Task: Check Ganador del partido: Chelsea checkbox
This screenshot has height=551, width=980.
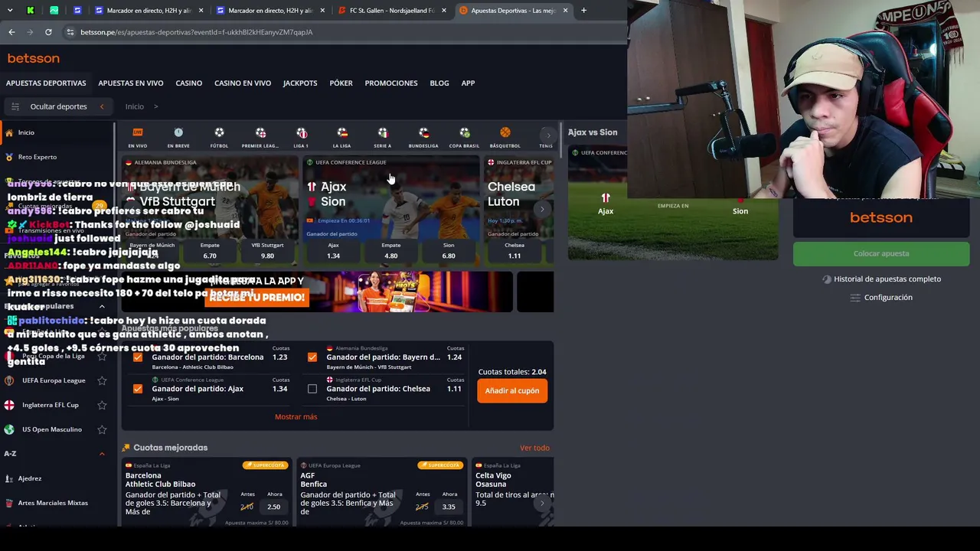Action: pyautogui.click(x=312, y=389)
